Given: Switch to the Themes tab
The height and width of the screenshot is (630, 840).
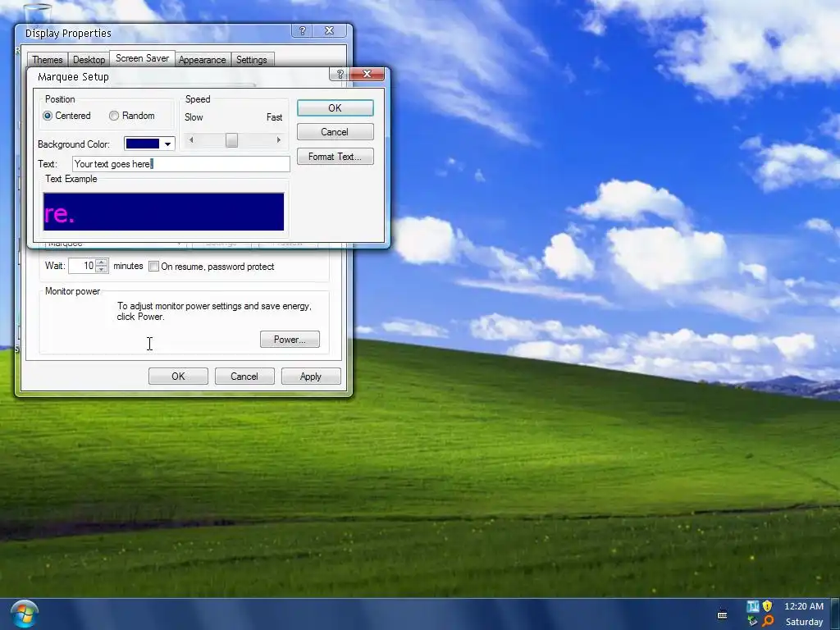Looking at the screenshot, I should 47,59.
